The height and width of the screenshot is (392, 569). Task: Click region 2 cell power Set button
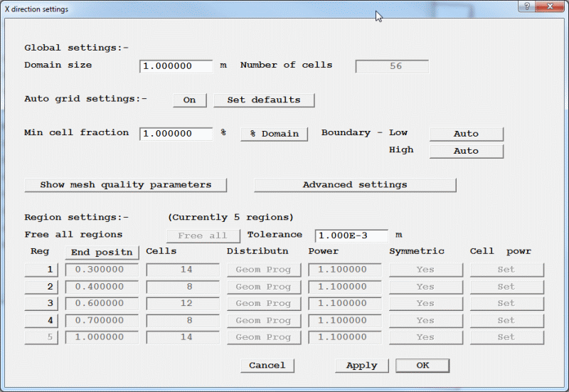tap(506, 287)
